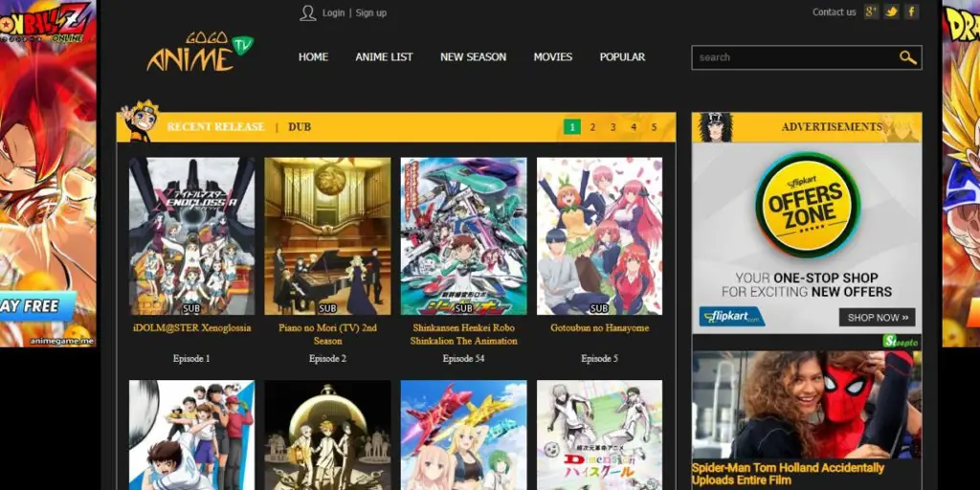The height and width of the screenshot is (490, 980).
Task: Click the magnifying glass search icon
Action: [x=907, y=57]
